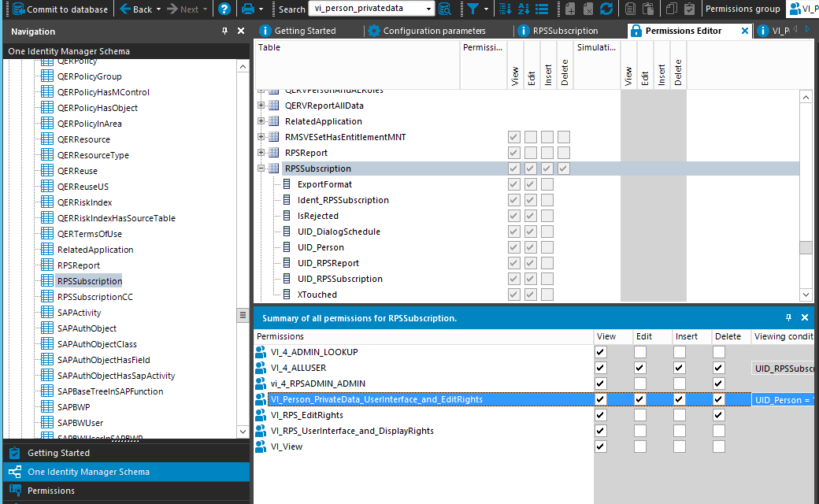Toggle View permission for RPSReport row

click(514, 153)
